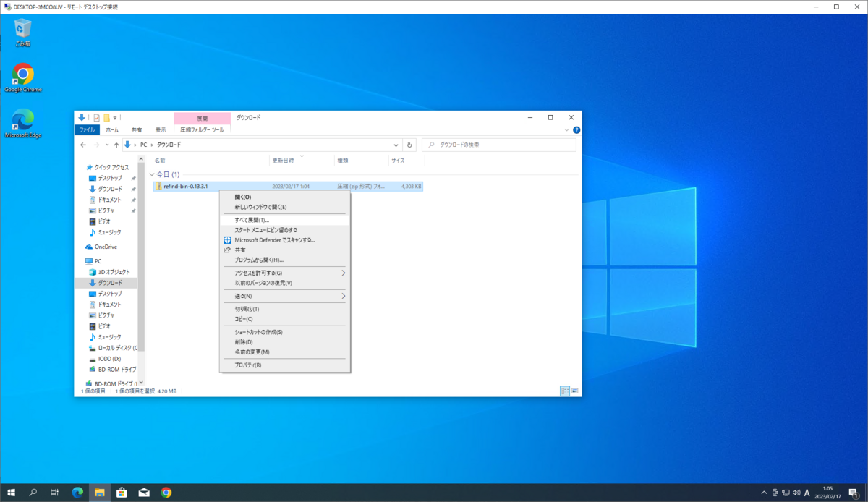Screen dimensions: 868x502
Task: Select pinned デスクトップ under Quick Access
Action: [x=110, y=178]
